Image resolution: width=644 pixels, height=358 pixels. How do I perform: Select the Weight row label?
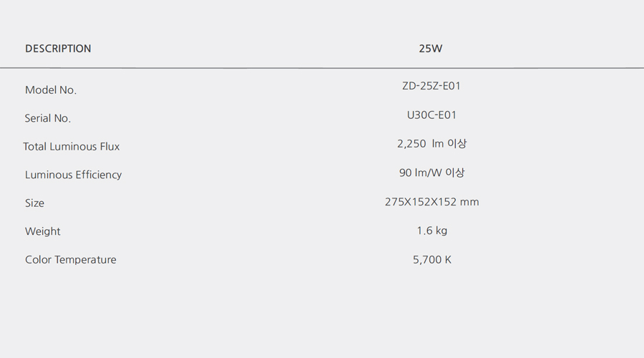tap(43, 231)
